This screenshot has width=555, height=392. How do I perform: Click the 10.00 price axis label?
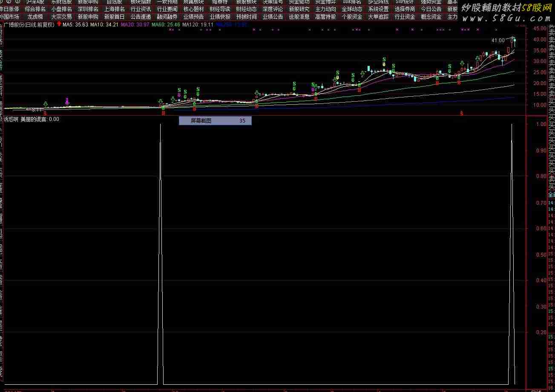[x=540, y=105]
